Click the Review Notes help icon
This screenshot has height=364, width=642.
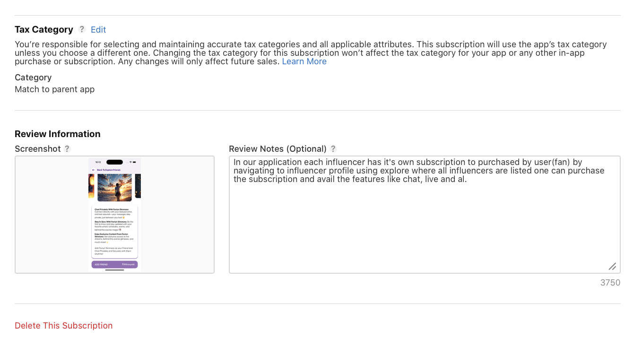coord(333,149)
